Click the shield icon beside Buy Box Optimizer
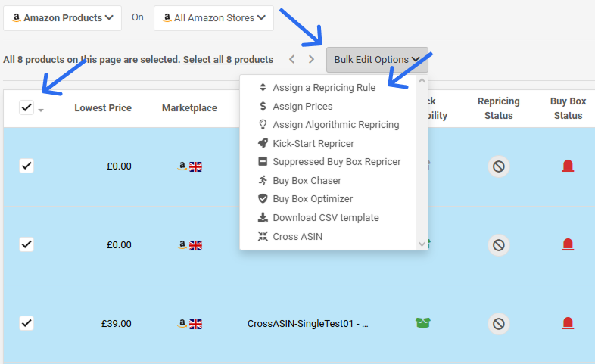The width and height of the screenshot is (595, 364). pos(263,199)
